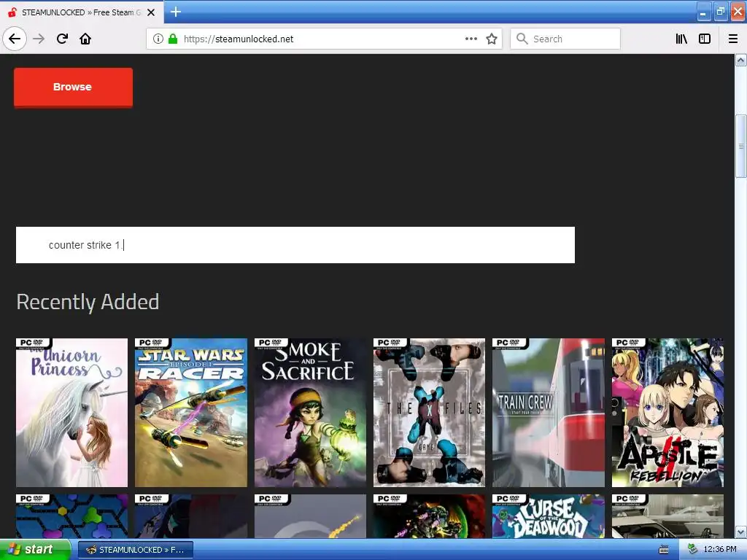Open the Train Crew game cover
Screen dimensions: 747x560
coord(549,413)
